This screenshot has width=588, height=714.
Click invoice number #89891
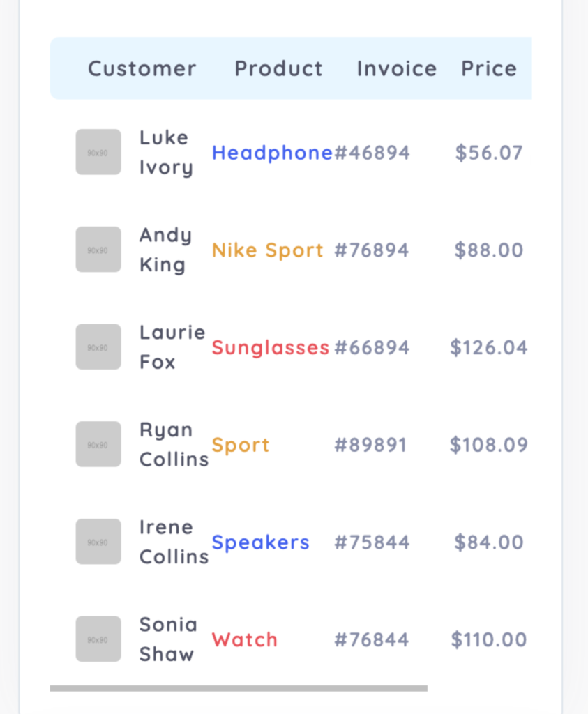[370, 445]
